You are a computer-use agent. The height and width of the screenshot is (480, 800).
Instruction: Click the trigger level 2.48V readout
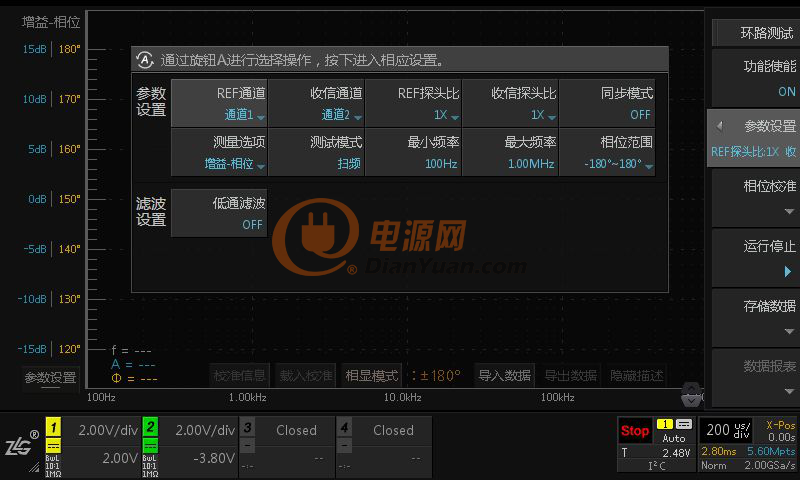click(677, 452)
